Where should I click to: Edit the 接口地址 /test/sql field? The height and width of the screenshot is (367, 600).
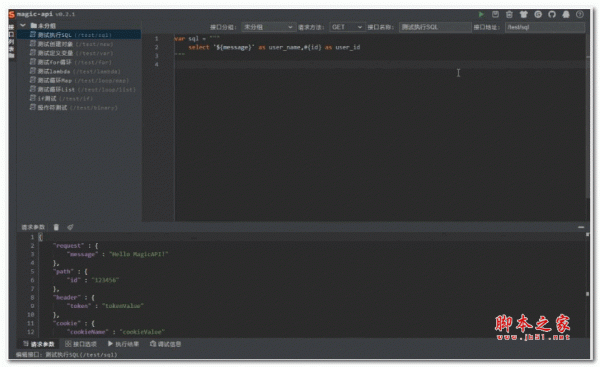pyautogui.click(x=545, y=27)
